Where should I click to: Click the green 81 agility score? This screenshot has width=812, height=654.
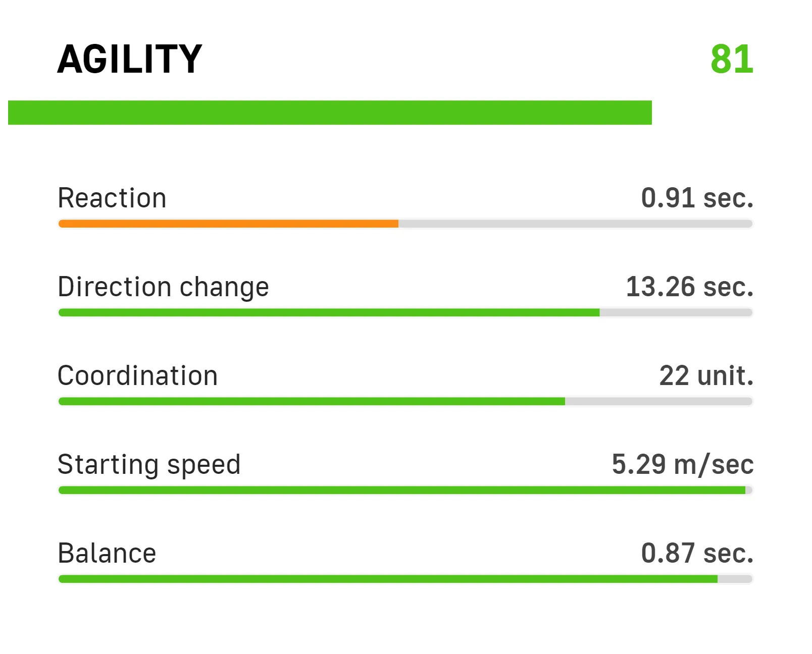point(731,60)
